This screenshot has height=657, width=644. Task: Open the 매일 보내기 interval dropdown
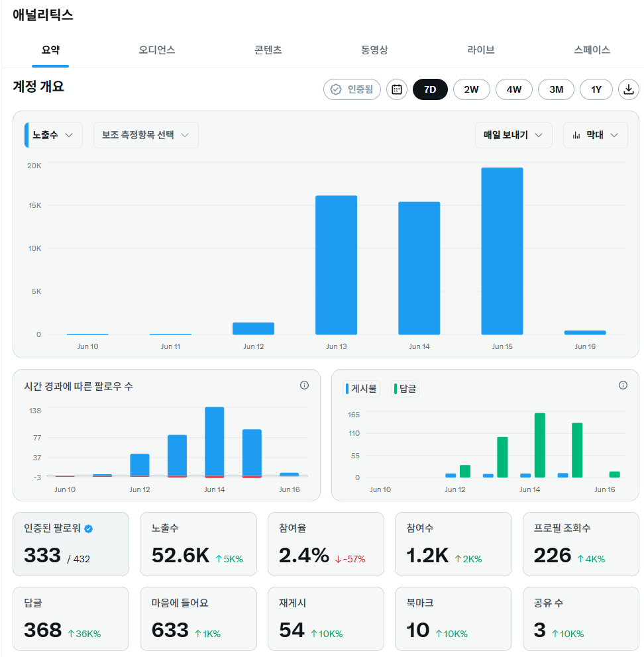coord(513,135)
